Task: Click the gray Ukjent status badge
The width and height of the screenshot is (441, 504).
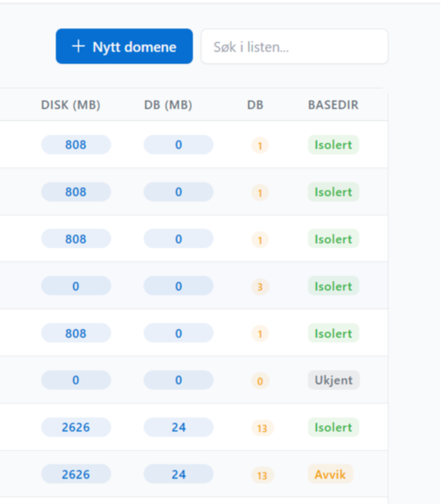Action: pos(333,380)
